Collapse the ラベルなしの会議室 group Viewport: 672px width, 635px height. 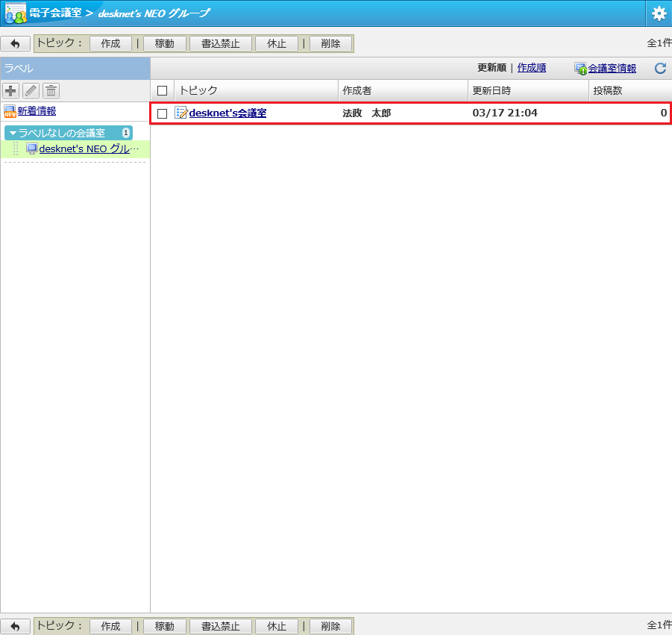(x=13, y=134)
